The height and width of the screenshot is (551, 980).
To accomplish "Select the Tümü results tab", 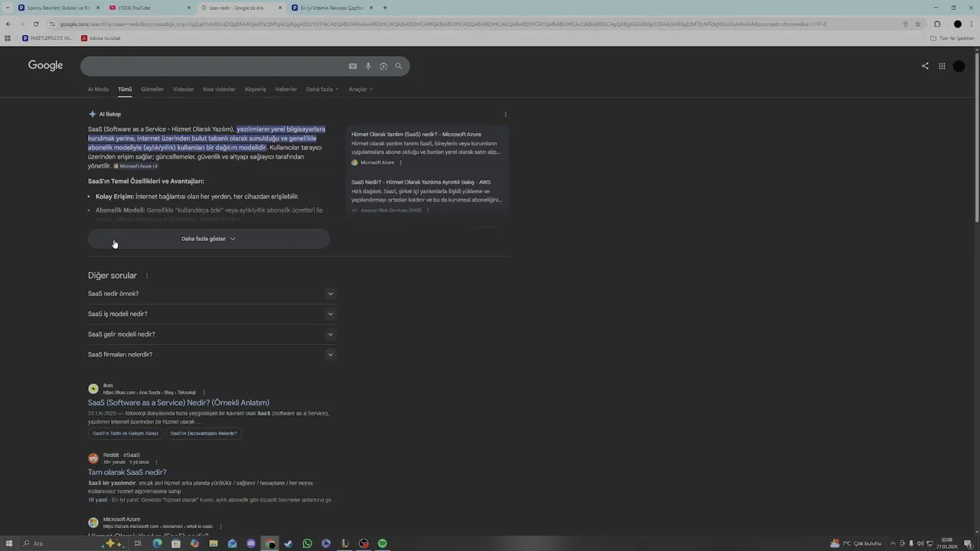I will pyautogui.click(x=125, y=90).
